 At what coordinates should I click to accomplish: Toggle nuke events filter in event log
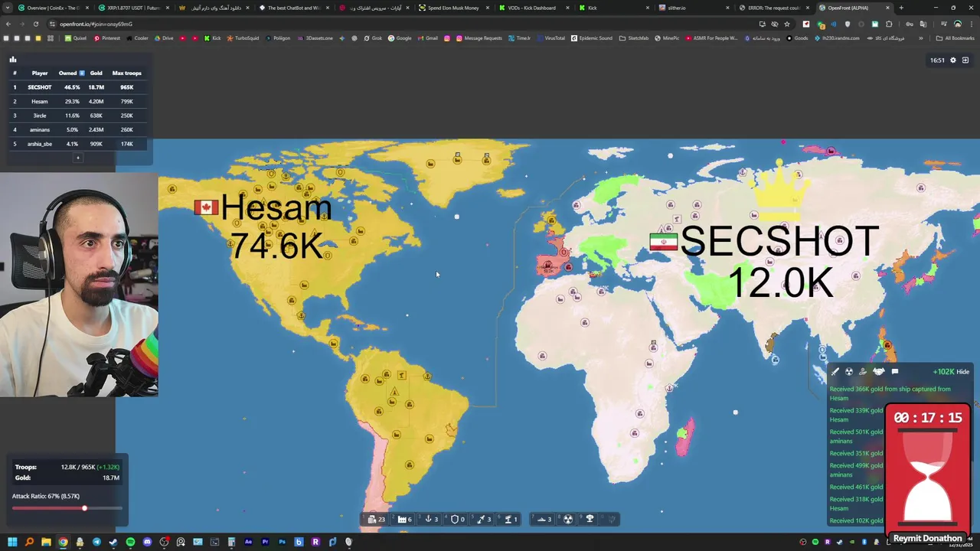pyautogui.click(x=849, y=372)
